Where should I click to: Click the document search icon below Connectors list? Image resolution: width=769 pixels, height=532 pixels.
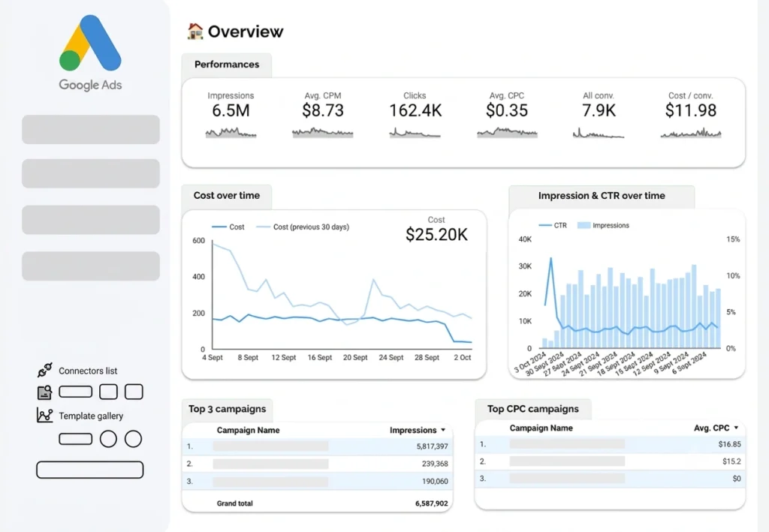click(44, 392)
